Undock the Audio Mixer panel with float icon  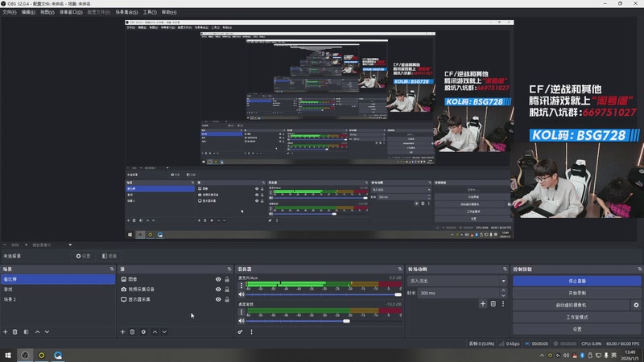[x=400, y=269]
